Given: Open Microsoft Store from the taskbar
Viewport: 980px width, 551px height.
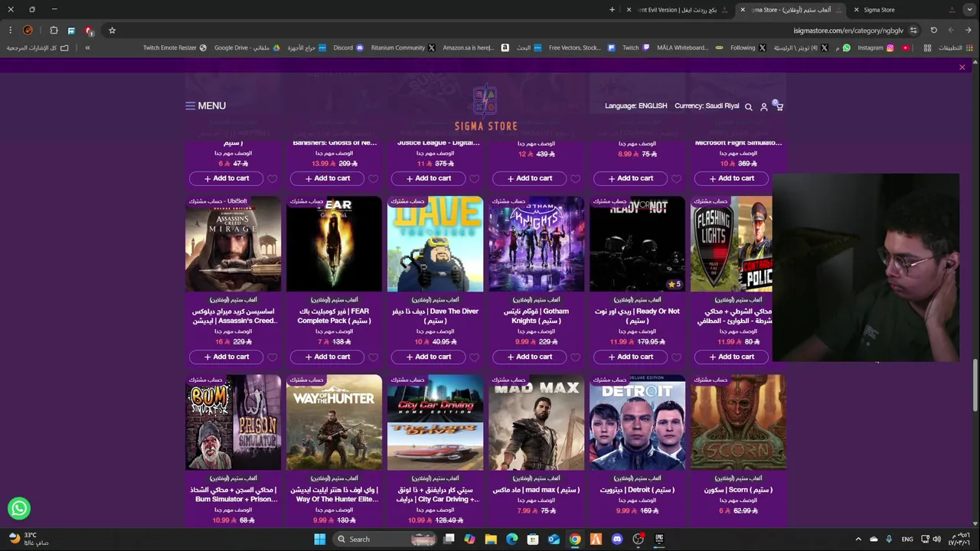Looking at the screenshot, I should click(x=533, y=540).
